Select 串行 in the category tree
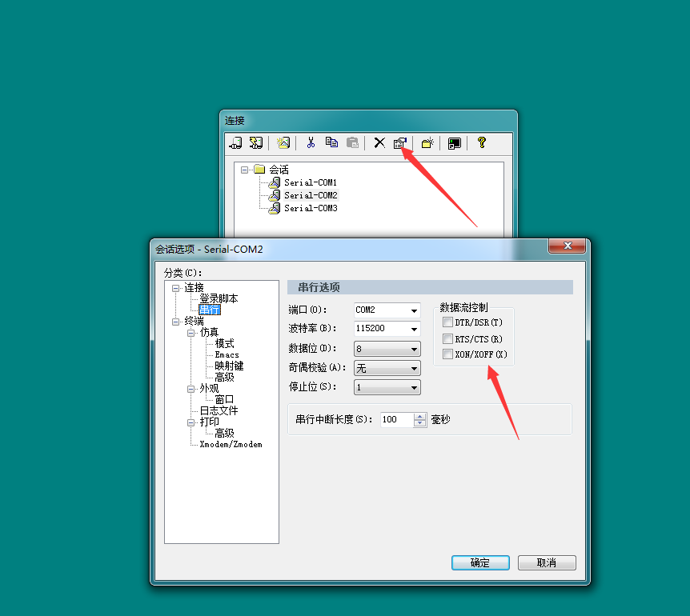 [x=210, y=310]
